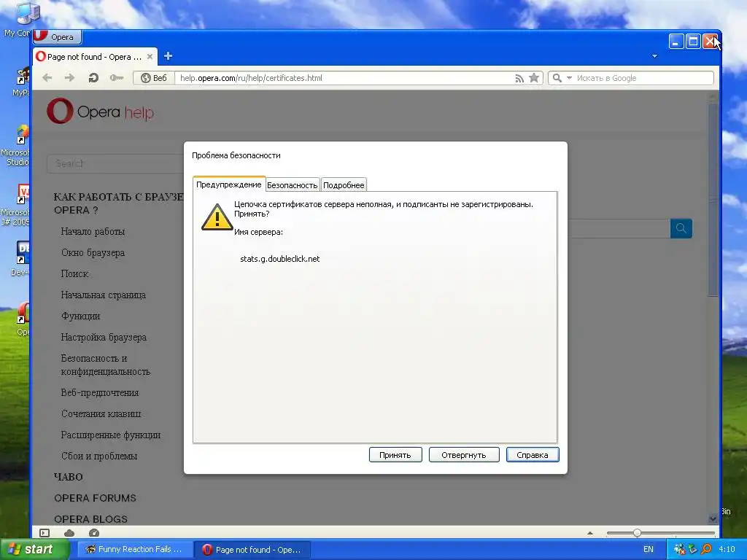The height and width of the screenshot is (560, 747).
Task: Adjust the zoom slider handle
Action: pos(637,533)
